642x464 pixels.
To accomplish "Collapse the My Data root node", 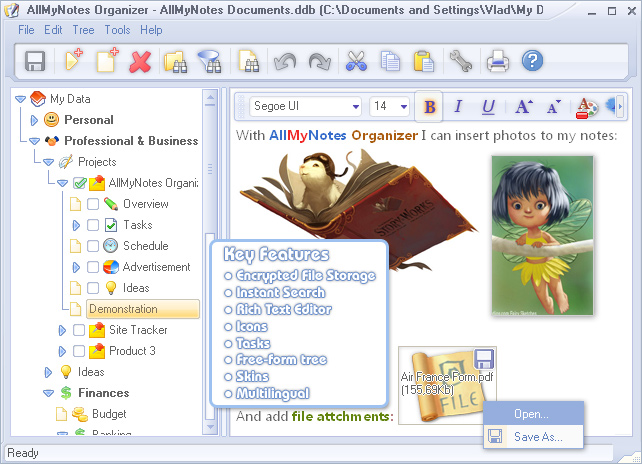I will coord(20,99).
